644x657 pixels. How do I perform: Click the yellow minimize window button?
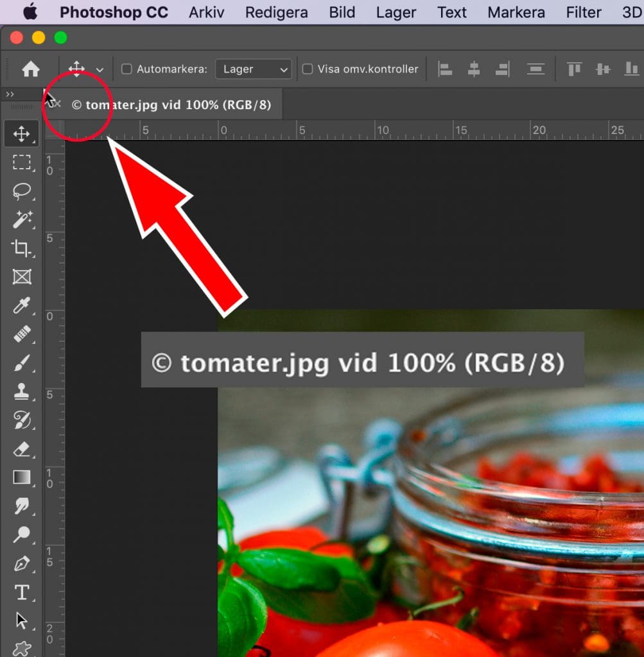(x=39, y=38)
